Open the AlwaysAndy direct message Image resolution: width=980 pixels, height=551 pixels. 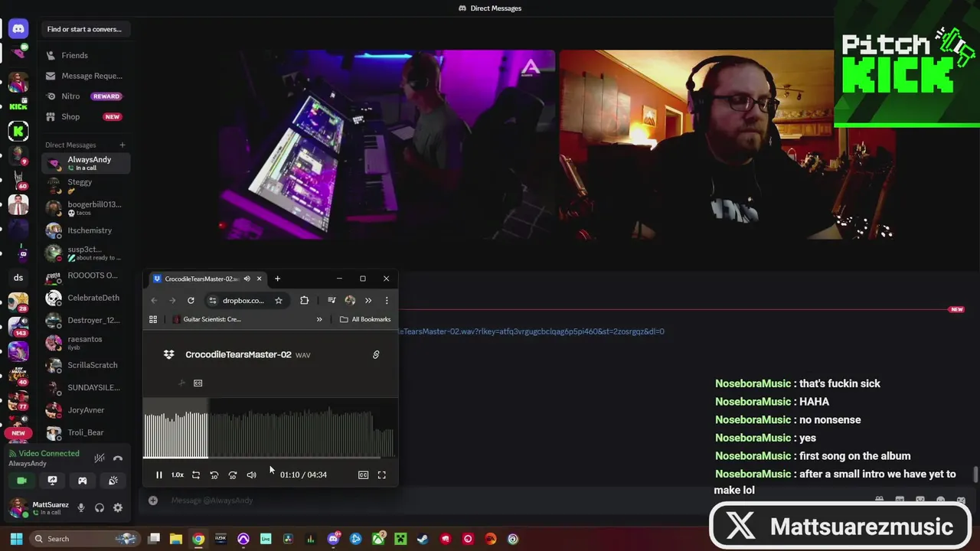86,163
